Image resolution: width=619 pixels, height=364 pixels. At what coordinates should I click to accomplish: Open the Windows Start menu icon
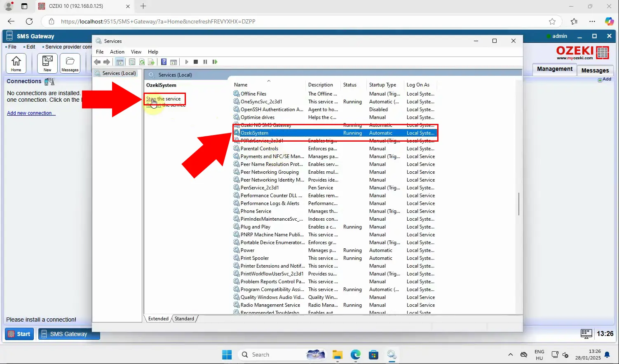point(227,355)
